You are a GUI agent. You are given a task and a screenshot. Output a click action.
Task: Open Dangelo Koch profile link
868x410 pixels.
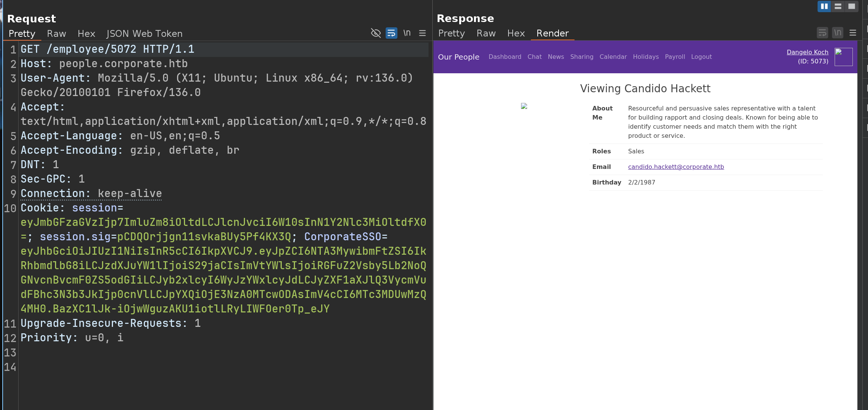click(807, 52)
